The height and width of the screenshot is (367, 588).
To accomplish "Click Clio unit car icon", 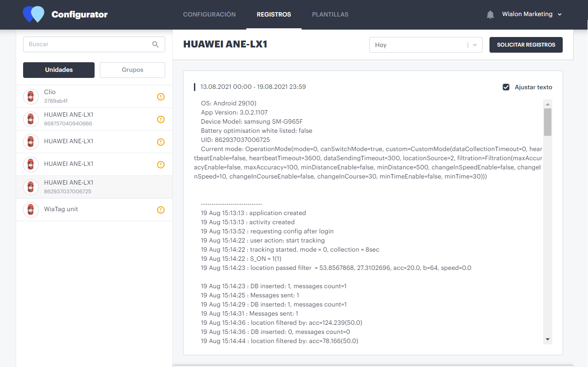I will [31, 97].
